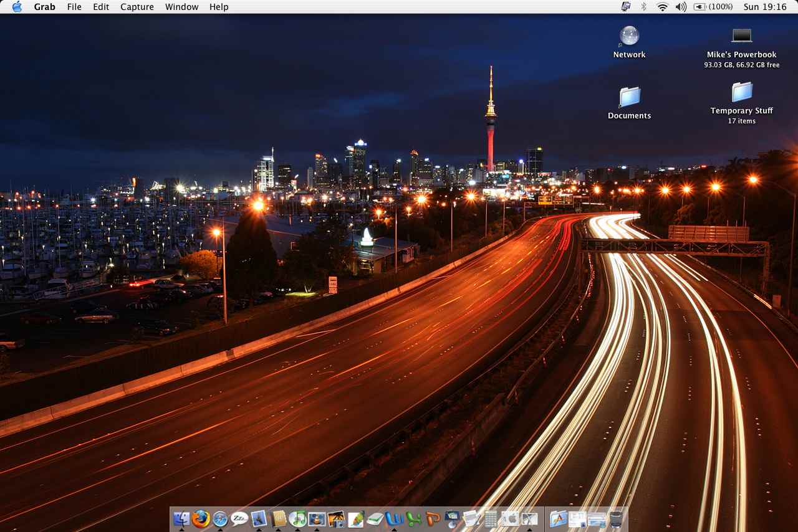Open the volume control in menu bar
The width and height of the screenshot is (798, 532).
681,7
